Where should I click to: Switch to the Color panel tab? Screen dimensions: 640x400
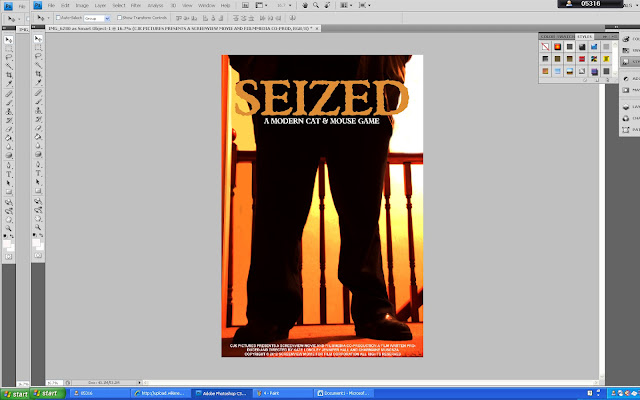point(548,37)
